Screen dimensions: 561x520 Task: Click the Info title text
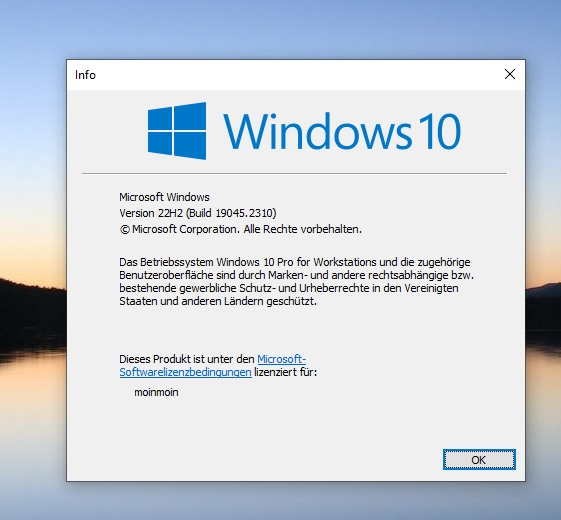86,75
